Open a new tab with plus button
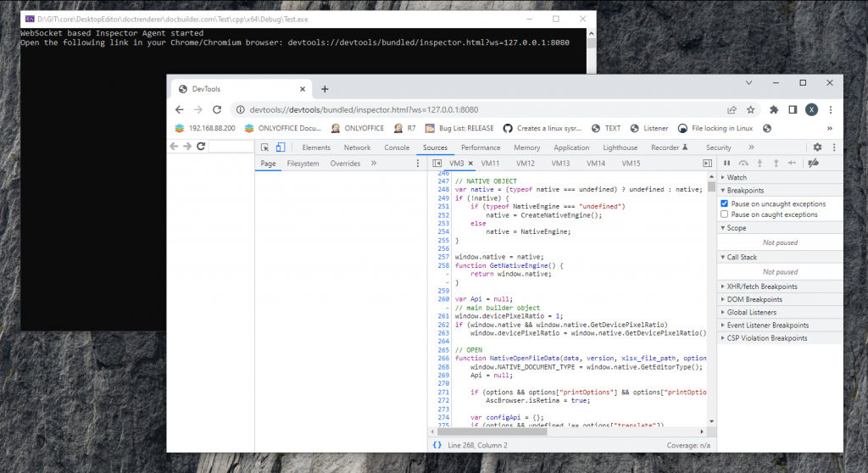 point(325,89)
